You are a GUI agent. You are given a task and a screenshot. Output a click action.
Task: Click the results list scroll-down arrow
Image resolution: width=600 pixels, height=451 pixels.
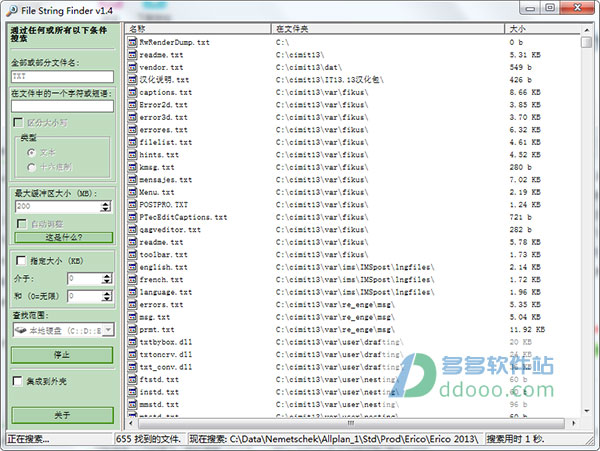(x=587, y=411)
